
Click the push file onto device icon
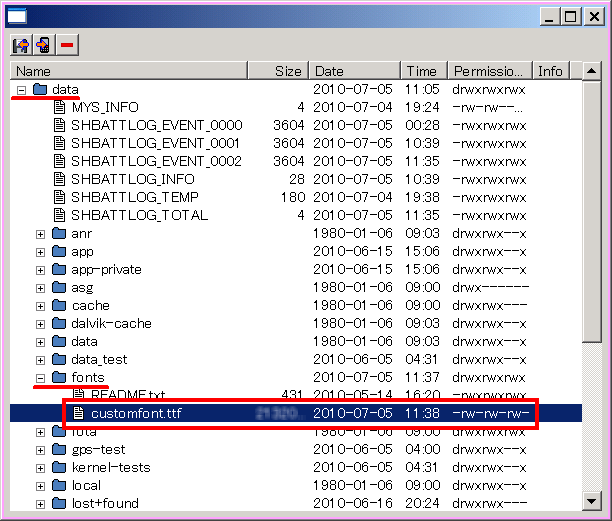[x=43, y=45]
